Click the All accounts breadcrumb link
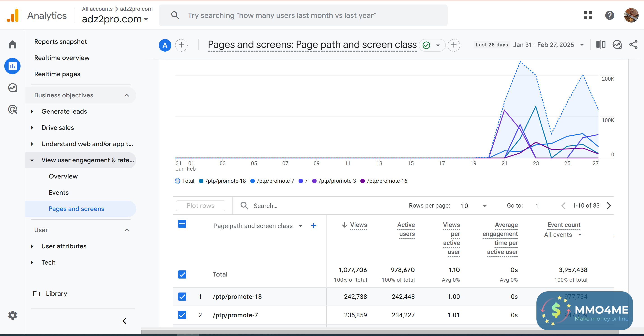Viewport: 644px width, 336px height. pyautogui.click(x=97, y=9)
